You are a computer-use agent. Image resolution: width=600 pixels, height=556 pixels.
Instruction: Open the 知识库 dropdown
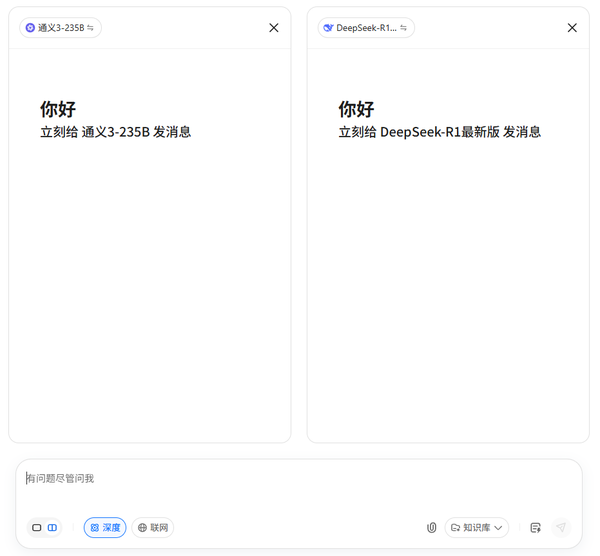pyautogui.click(x=477, y=527)
